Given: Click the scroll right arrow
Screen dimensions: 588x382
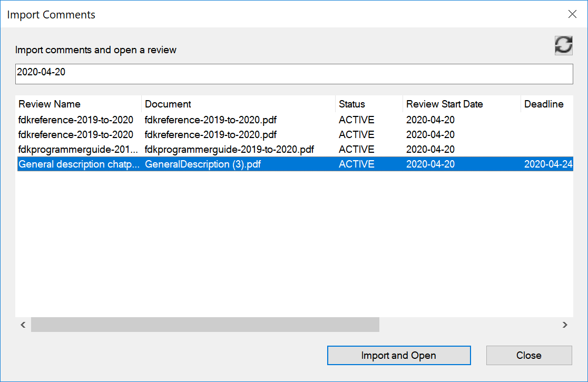Looking at the screenshot, I should (565, 325).
